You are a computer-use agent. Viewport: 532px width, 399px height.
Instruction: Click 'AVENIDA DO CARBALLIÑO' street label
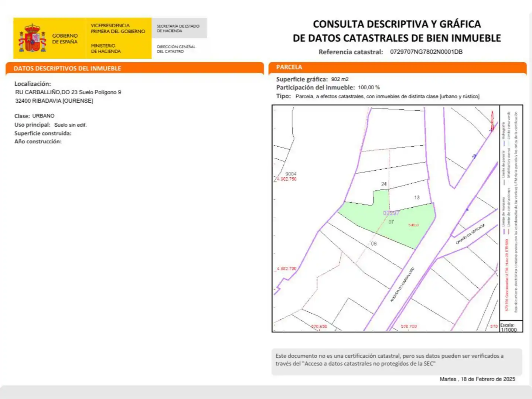pos(402,284)
